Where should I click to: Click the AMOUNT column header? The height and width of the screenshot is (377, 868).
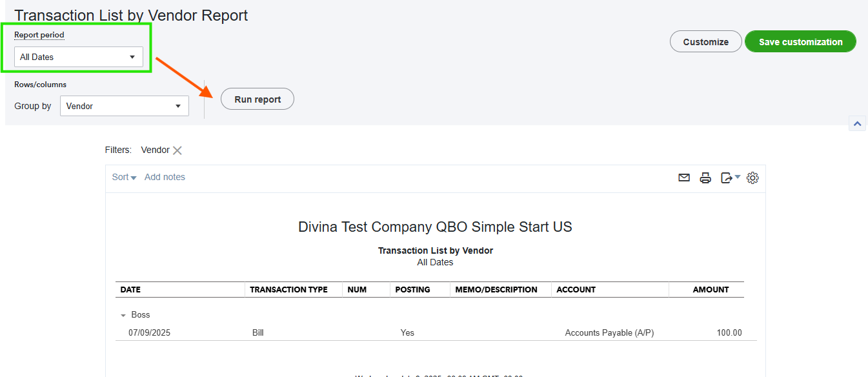pos(711,290)
